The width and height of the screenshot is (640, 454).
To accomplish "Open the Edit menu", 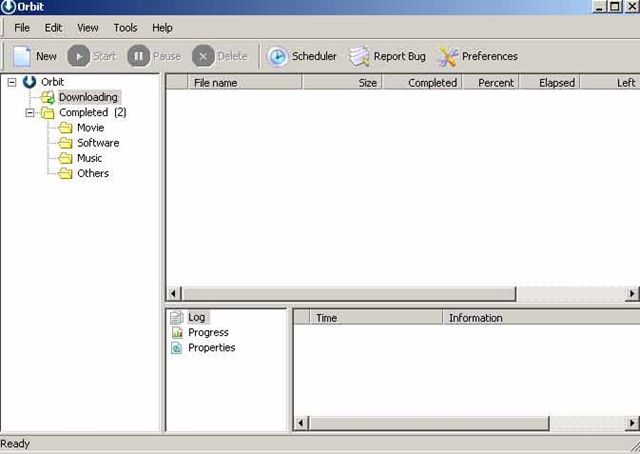I will pos(53,28).
